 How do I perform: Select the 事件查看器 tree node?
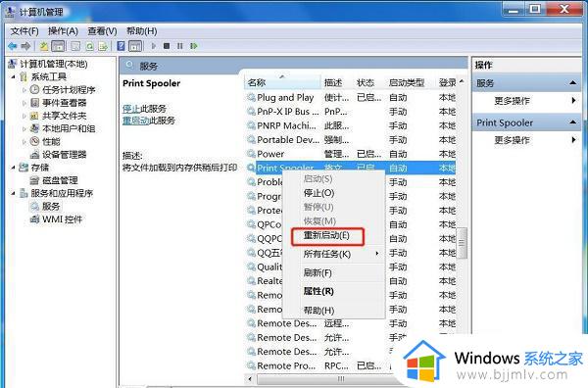point(64,103)
